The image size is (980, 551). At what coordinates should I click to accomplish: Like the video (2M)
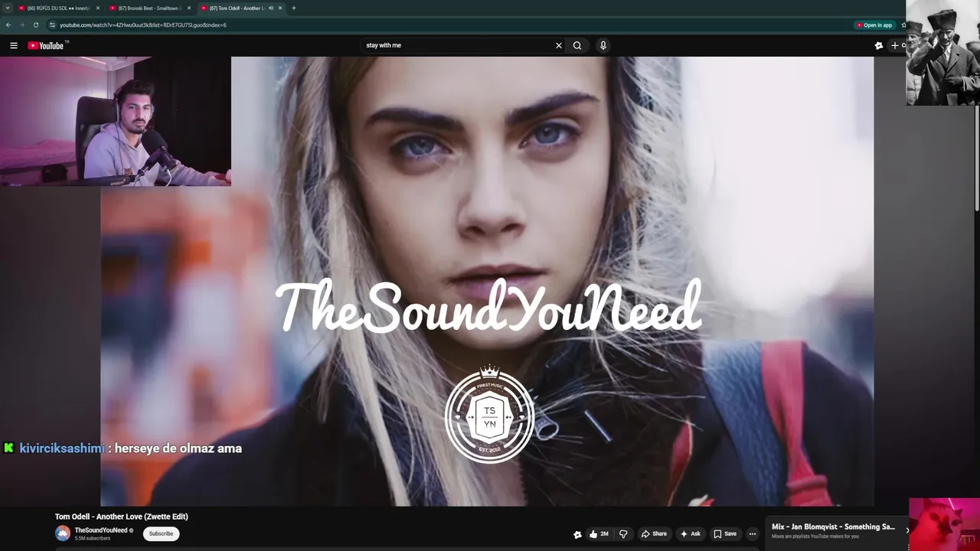point(599,533)
